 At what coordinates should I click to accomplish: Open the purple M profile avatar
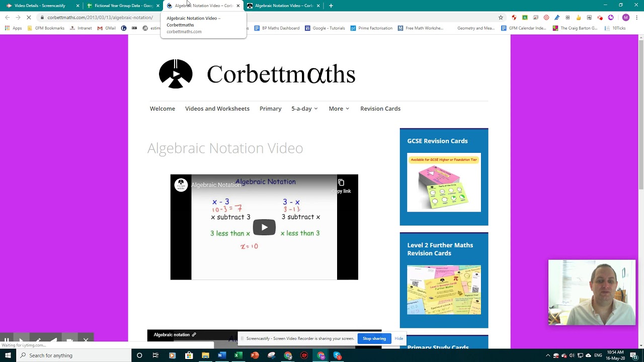(x=626, y=18)
